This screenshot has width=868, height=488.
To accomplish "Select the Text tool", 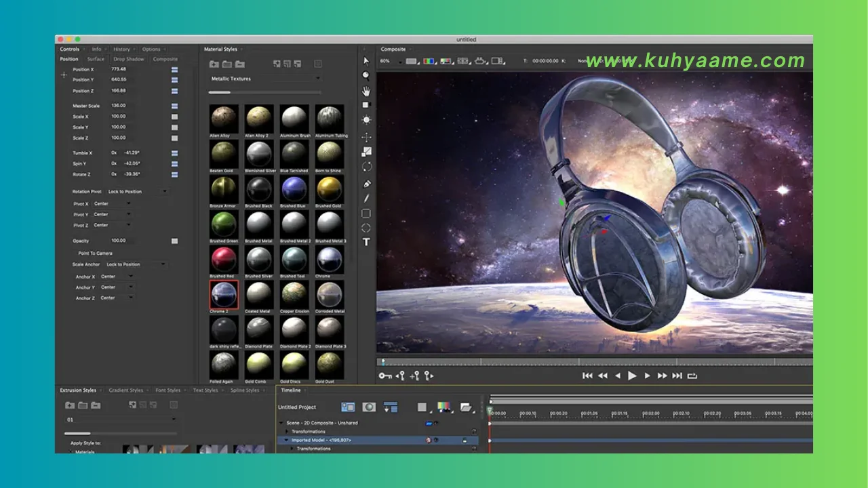I will pos(366,242).
